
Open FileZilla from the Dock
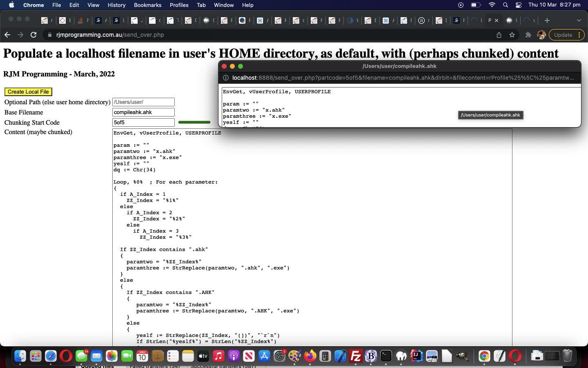[356, 356]
